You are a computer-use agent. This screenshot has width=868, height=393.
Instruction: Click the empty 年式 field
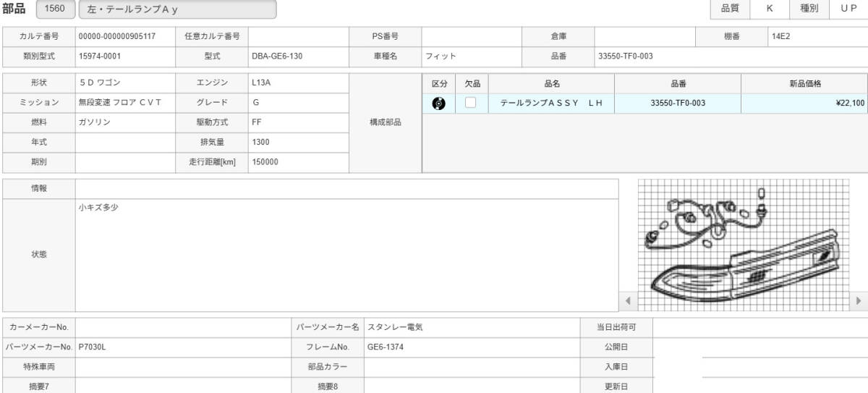[x=126, y=143]
